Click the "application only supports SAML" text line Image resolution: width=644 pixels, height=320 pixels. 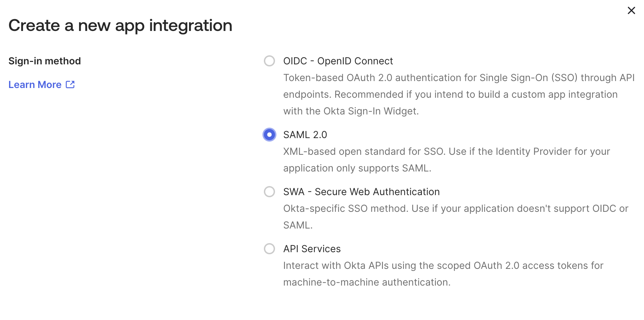pyautogui.click(x=357, y=168)
